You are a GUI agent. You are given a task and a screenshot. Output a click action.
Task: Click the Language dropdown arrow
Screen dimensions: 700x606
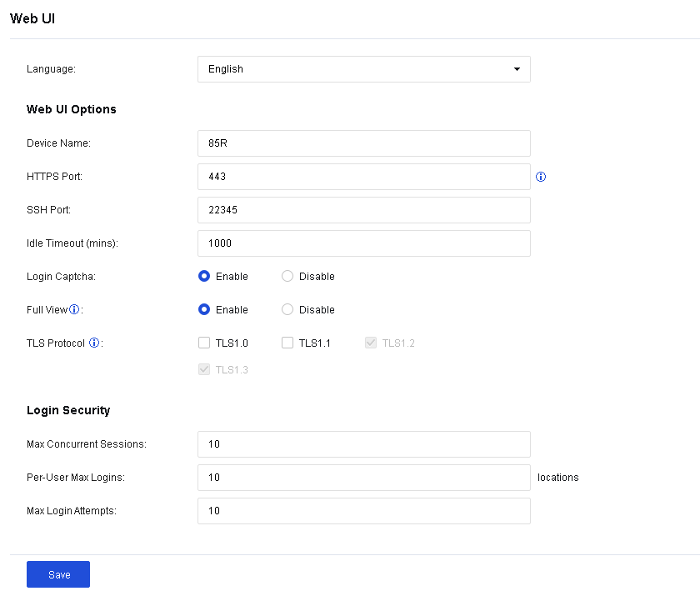tap(517, 69)
